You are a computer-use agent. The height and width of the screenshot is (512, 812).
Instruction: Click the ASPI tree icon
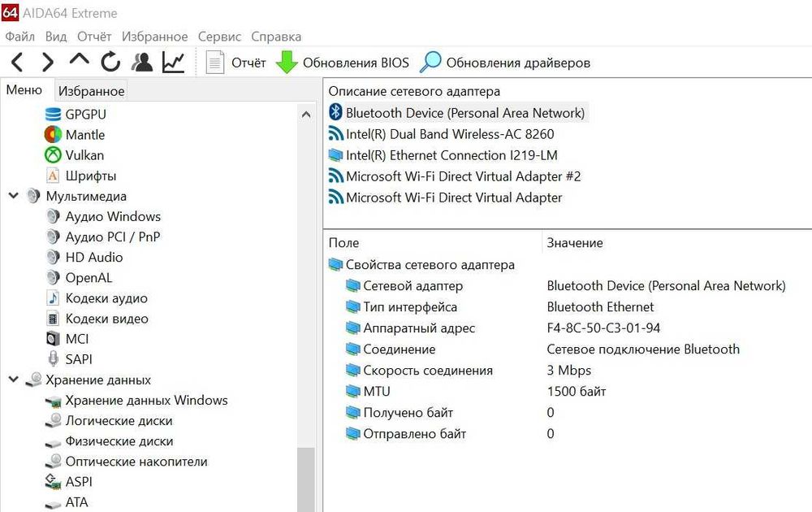[53, 482]
